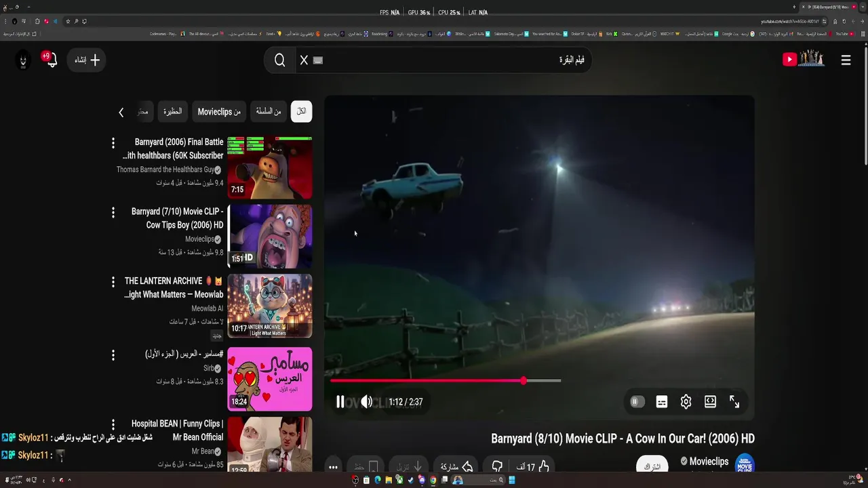Open the player settings gear
The height and width of the screenshot is (488, 868).
pos(686,402)
